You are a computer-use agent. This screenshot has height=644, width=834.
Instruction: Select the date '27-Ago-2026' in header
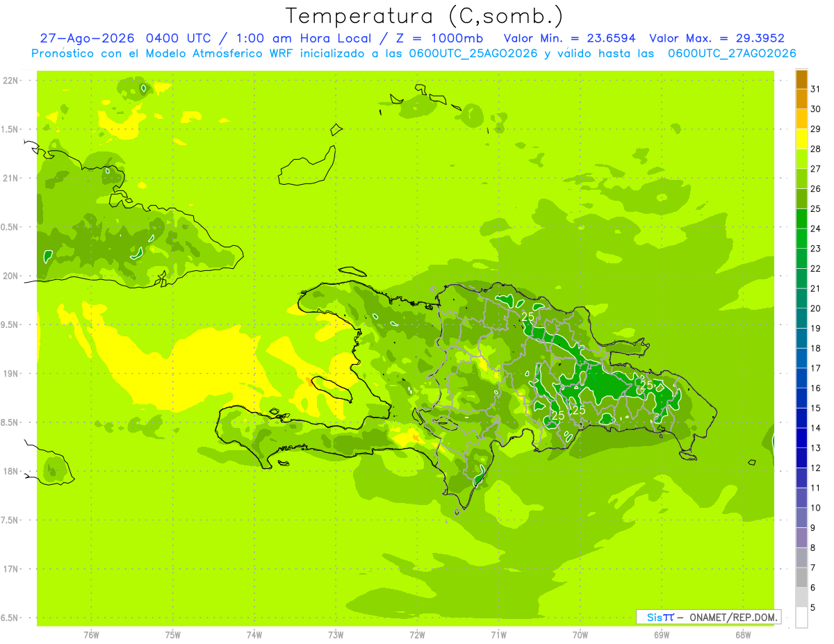pos(88,38)
